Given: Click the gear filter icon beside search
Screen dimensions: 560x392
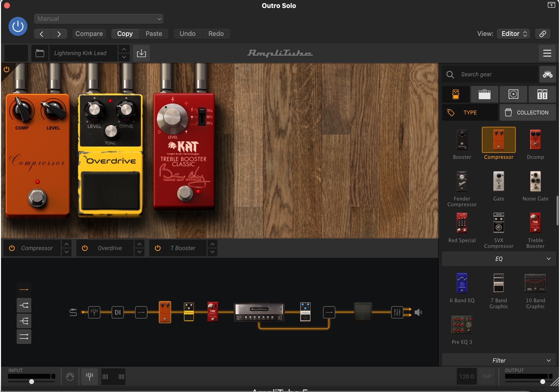Looking at the screenshot, I should 548,74.
